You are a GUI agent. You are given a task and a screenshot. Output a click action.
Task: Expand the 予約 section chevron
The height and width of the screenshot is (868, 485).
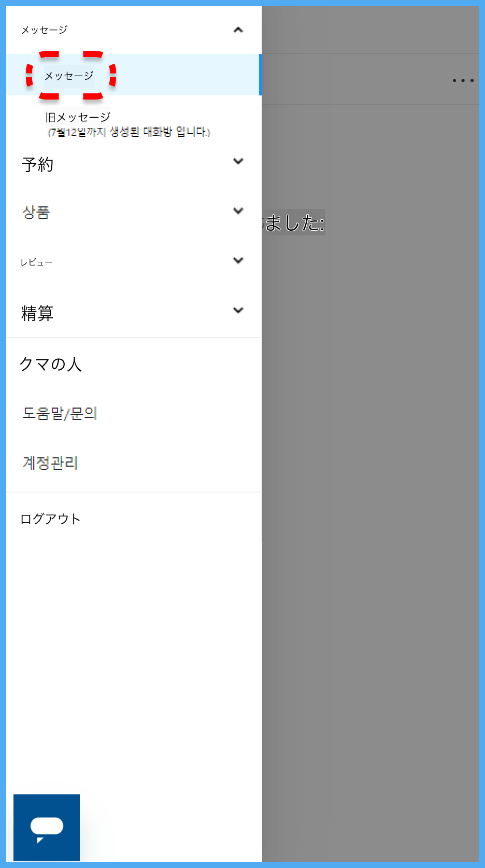coord(238,161)
